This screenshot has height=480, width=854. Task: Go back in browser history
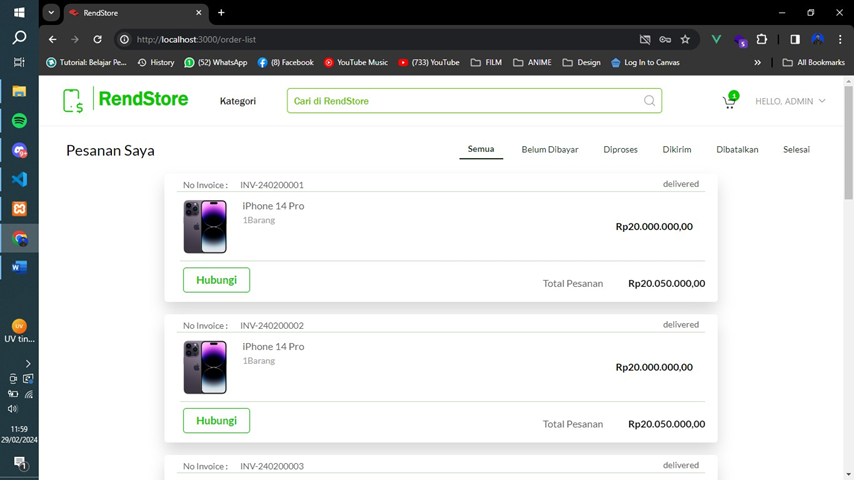tap(52, 39)
